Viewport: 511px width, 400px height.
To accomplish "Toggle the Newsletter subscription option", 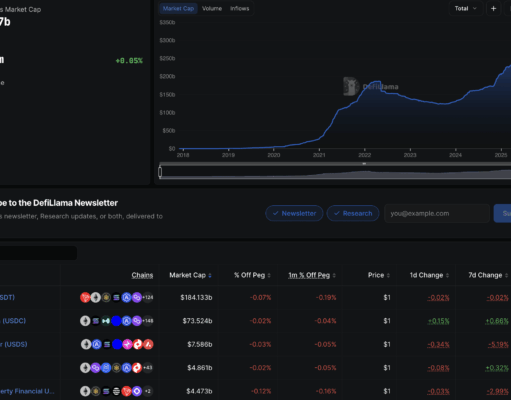I will tap(294, 213).
